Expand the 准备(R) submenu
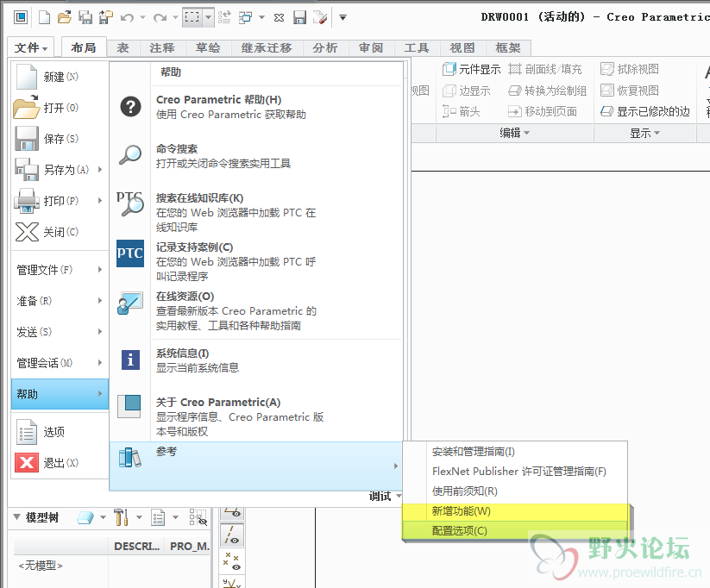This screenshot has height=588, width=710. 60,301
